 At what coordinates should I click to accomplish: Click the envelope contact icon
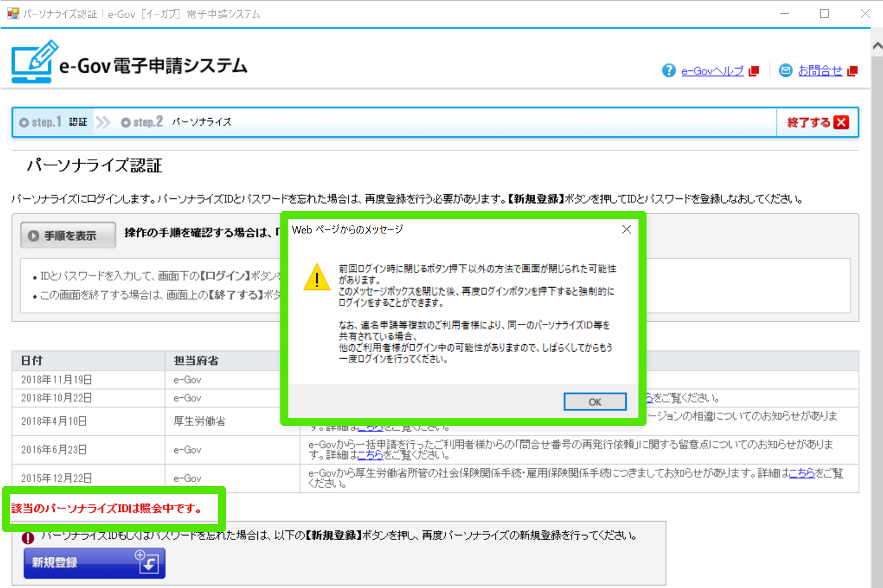[786, 70]
